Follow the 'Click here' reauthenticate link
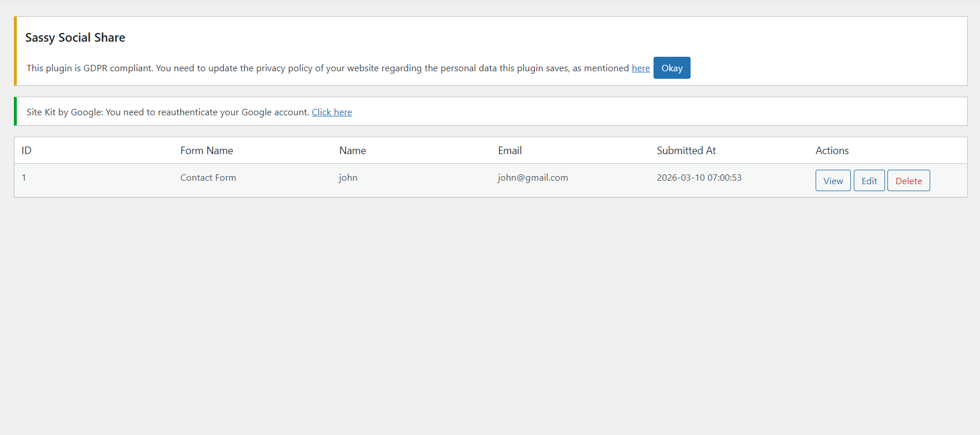980x435 pixels. (332, 112)
